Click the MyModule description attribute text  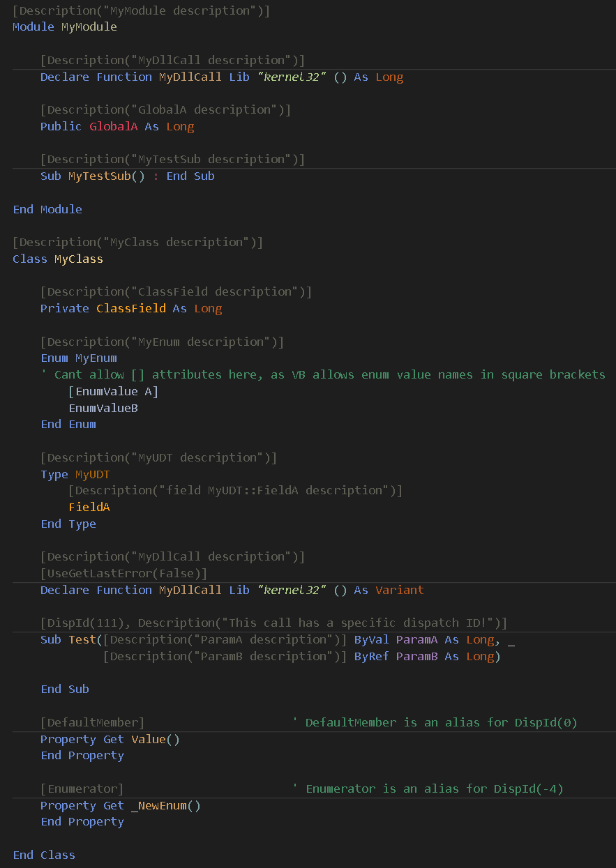142,11
